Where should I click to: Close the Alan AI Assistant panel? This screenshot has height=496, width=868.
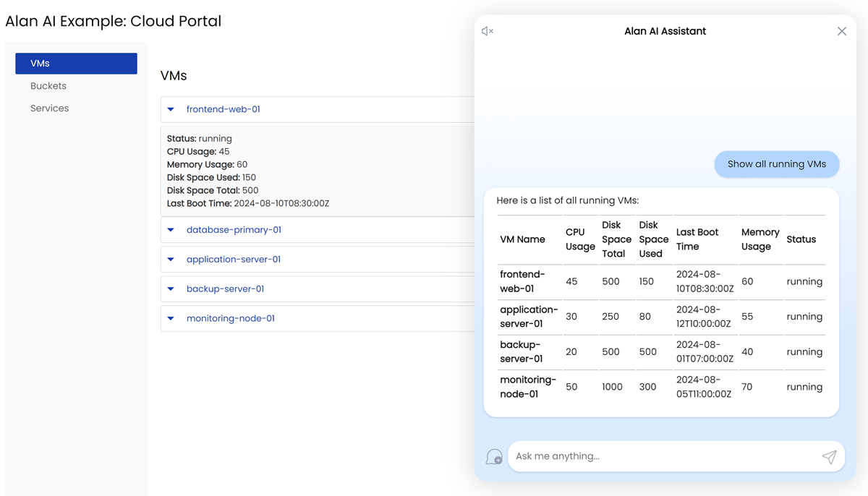(x=841, y=31)
